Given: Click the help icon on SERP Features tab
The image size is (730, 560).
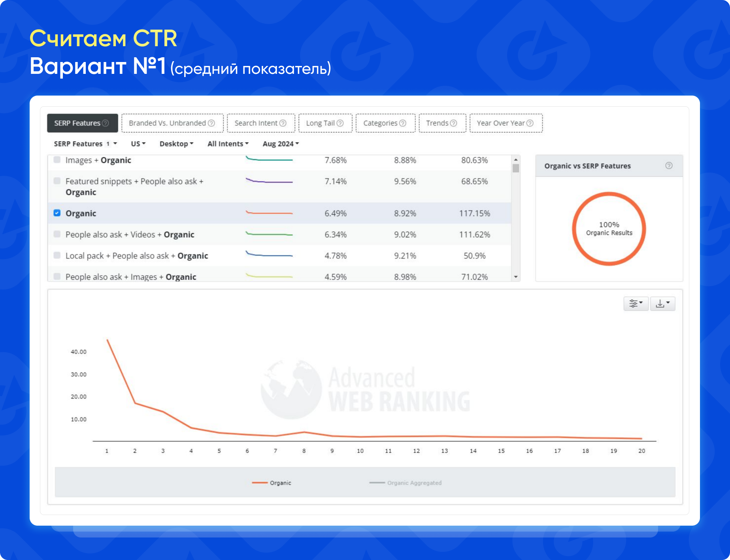Looking at the screenshot, I should click(x=105, y=123).
